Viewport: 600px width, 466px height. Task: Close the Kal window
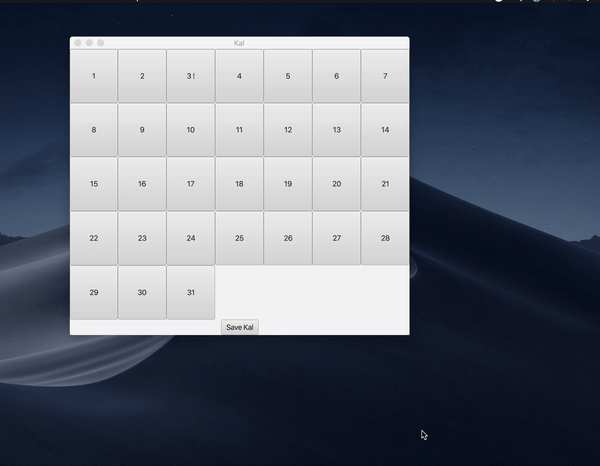(77, 43)
